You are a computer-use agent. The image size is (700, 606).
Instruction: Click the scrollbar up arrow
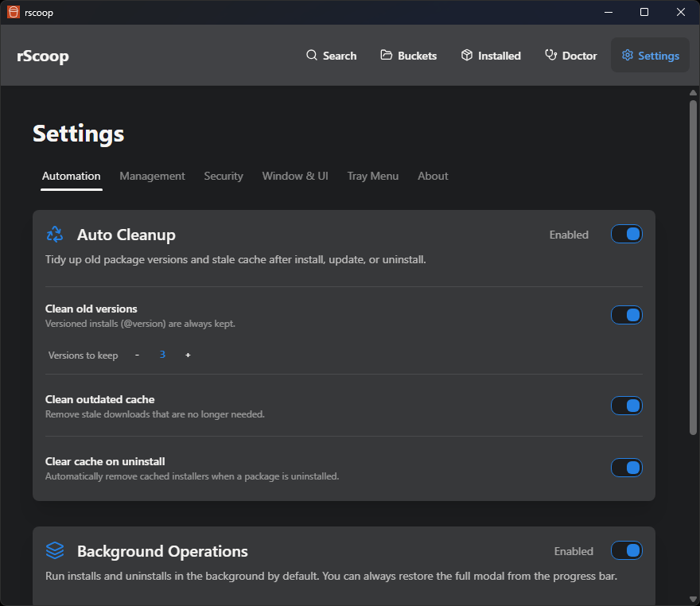(x=693, y=93)
